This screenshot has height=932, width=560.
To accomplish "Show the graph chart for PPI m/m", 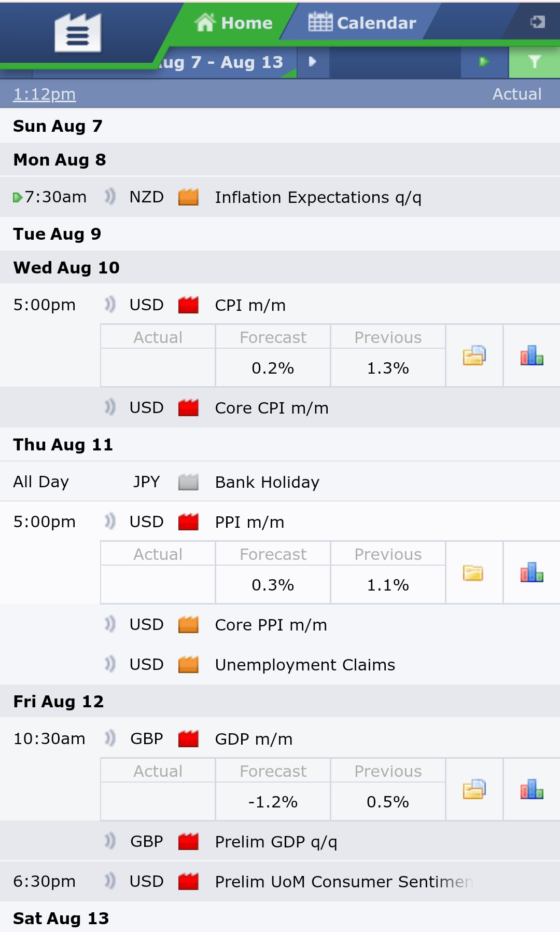I will [531, 573].
